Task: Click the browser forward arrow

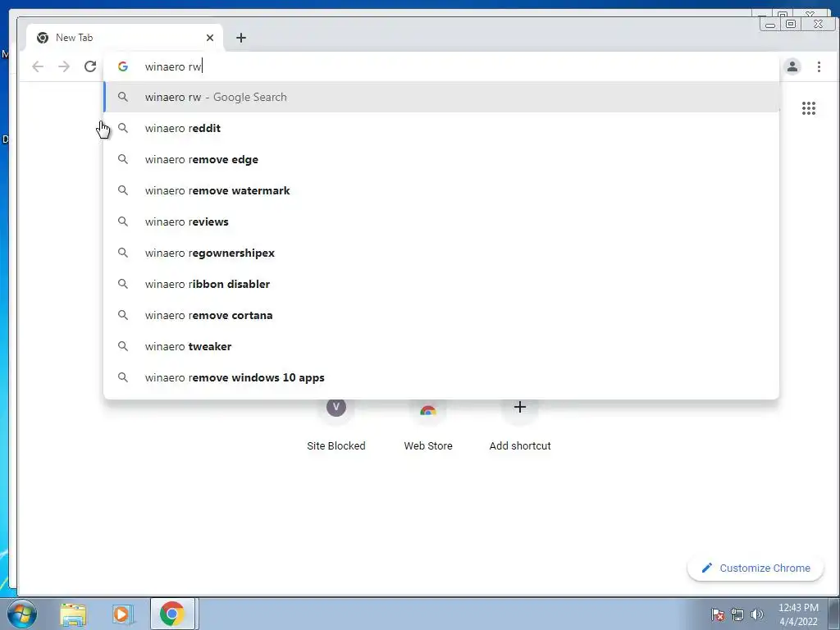Action: pos(64,66)
